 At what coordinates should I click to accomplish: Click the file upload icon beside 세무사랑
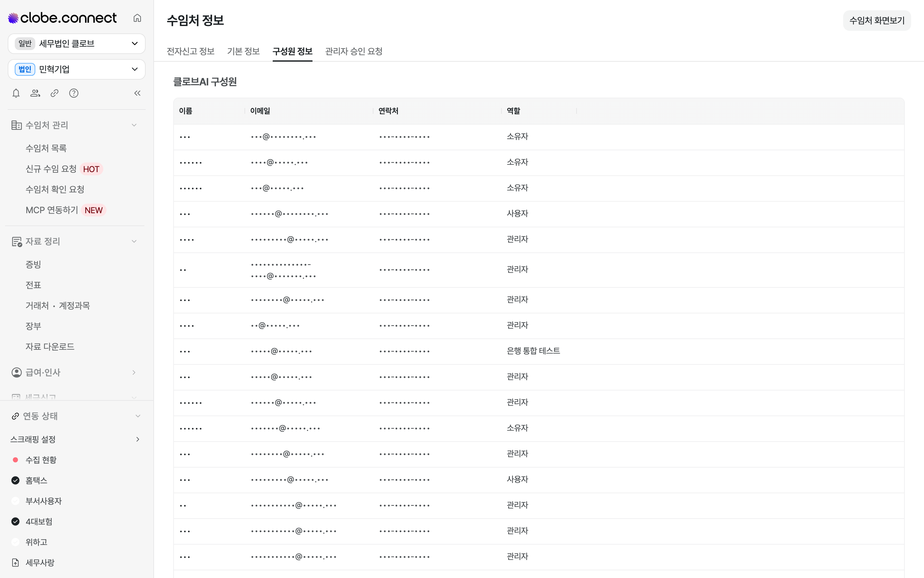click(x=15, y=563)
